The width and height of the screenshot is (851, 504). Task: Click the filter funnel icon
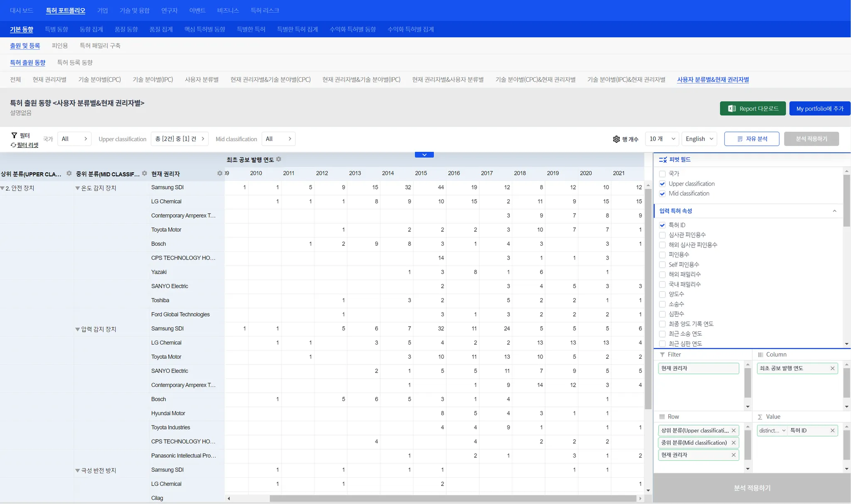(x=14, y=135)
